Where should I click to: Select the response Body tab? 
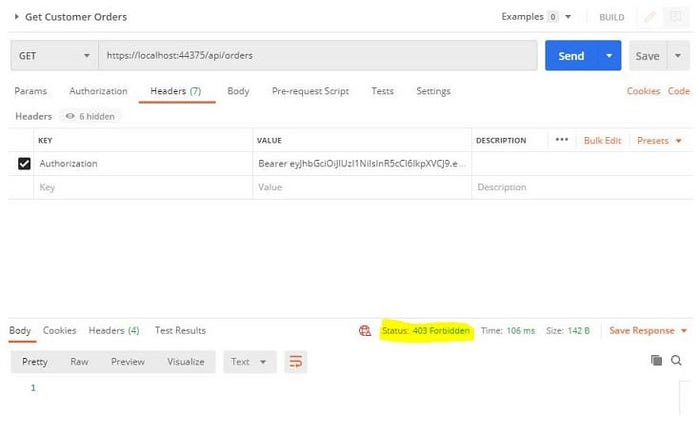point(20,331)
